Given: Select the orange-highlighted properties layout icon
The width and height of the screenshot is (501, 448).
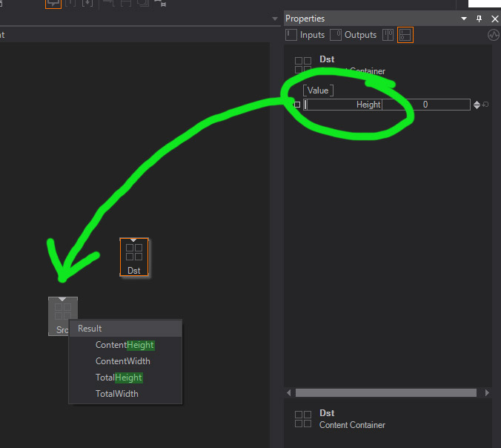Looking at the screenshot, I should 405,35.
